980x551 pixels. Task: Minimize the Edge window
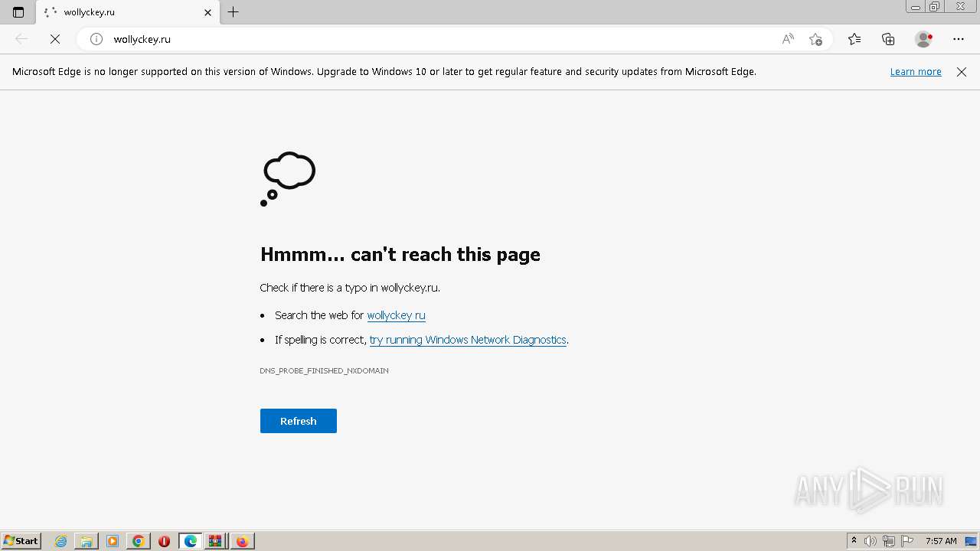(x=916, y=6)
